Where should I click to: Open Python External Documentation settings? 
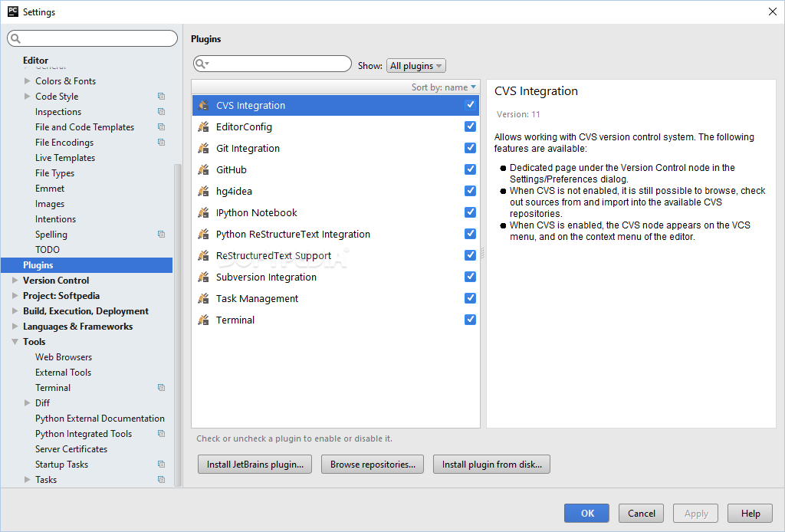coord(100,419)
